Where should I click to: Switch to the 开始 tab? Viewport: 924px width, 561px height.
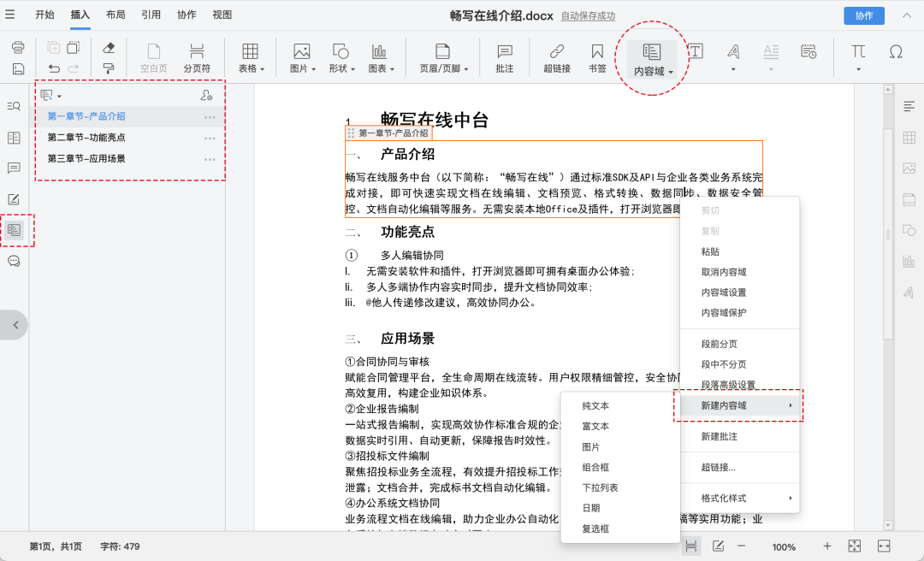point(44,15)
